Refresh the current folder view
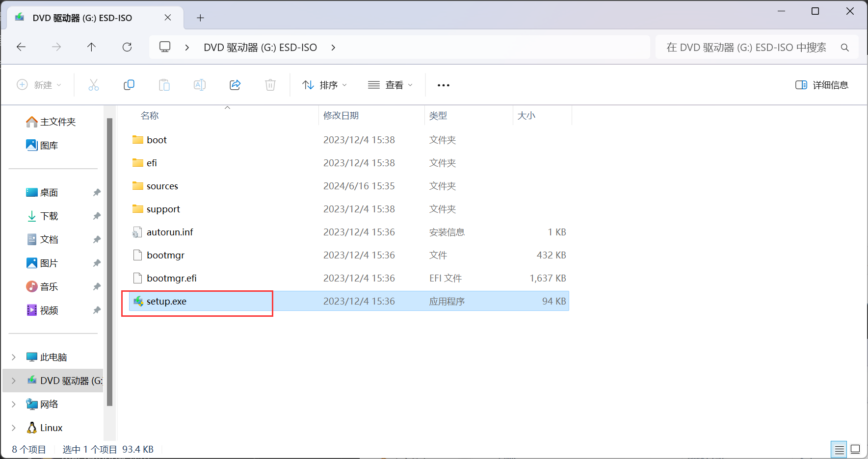The width and height of the screenshot is (868, 459). coord(127,47)
